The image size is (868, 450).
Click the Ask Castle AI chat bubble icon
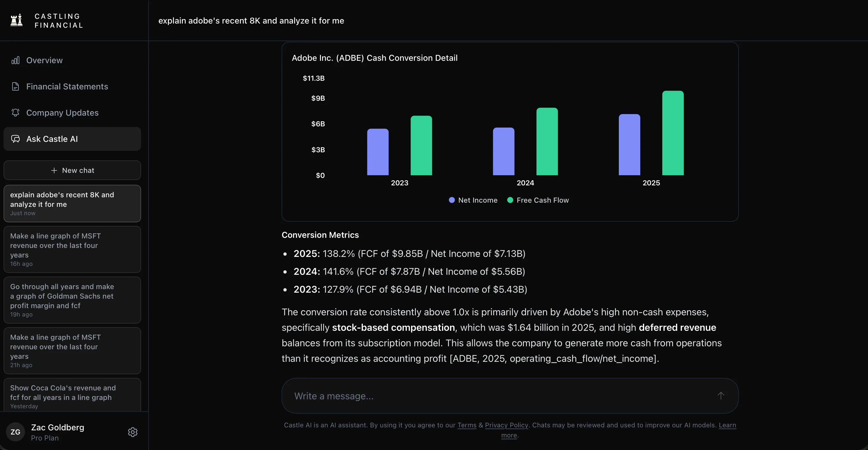pyautogui.click(x=15, y=139)
